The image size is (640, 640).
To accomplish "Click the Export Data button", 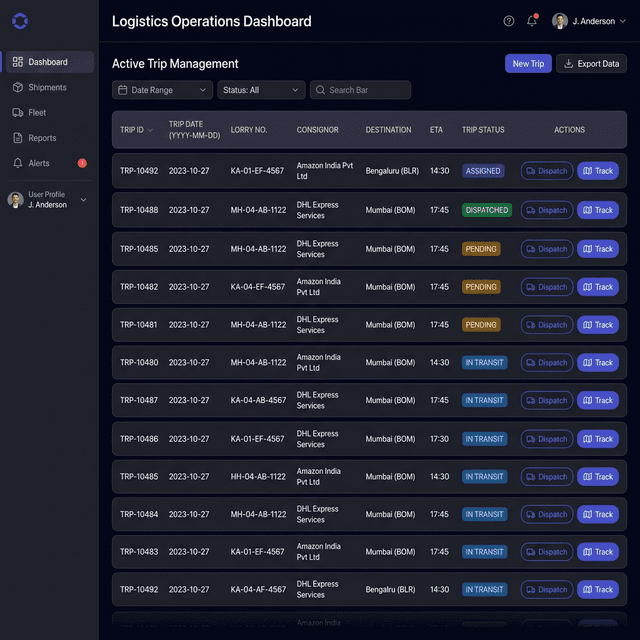I will point(591,64).
